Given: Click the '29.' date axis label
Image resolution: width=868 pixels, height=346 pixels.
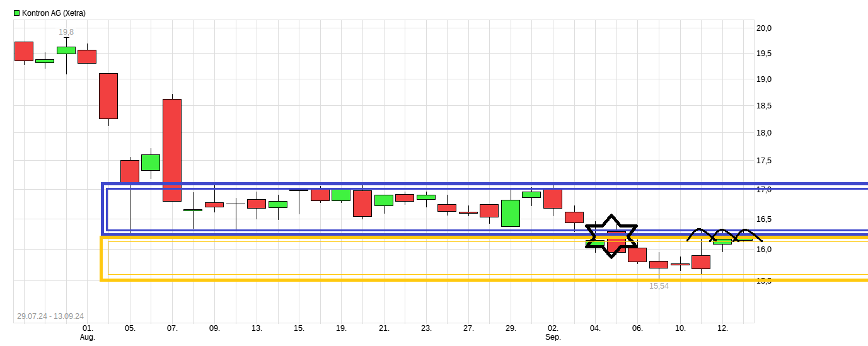Looking at the screenshot, I should click(x=511, y=328).
